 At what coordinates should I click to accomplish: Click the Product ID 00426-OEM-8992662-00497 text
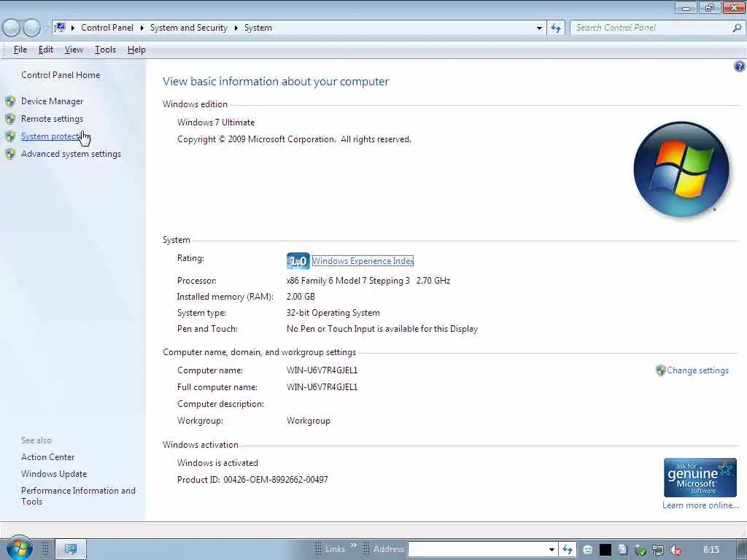point(252,480)
